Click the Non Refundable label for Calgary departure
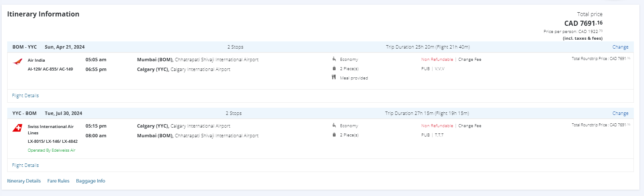Image resolution: width=644 pixels, height=196 pixels. point(437,126)
